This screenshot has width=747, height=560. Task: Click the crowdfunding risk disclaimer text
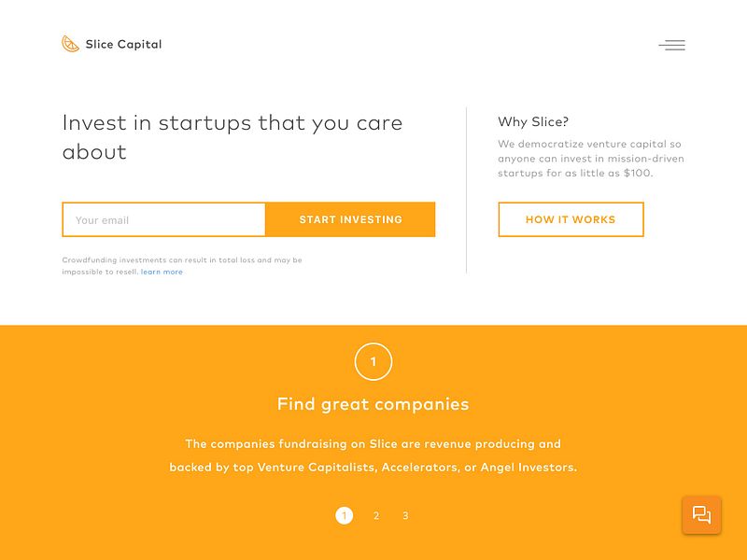click(182, 264)
